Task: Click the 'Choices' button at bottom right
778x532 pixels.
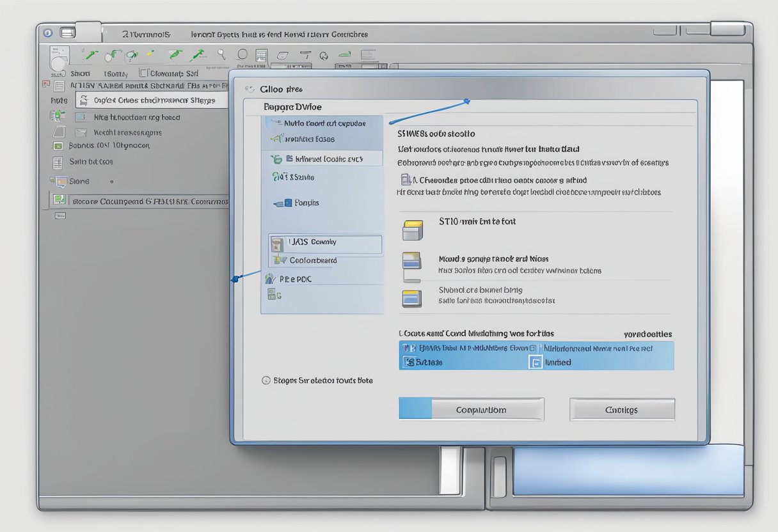Action: click(622, 409)
